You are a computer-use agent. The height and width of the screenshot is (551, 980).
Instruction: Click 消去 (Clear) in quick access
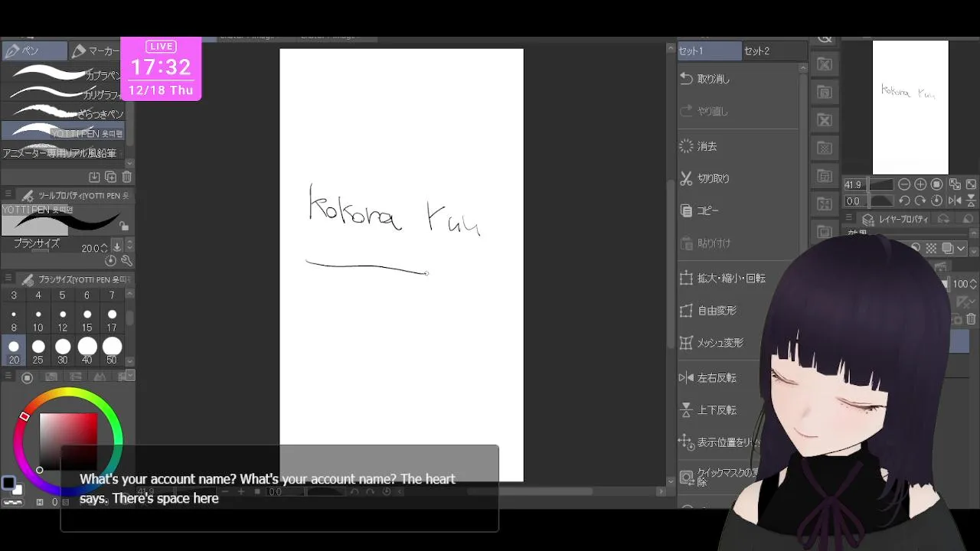[x=737, y=146]
